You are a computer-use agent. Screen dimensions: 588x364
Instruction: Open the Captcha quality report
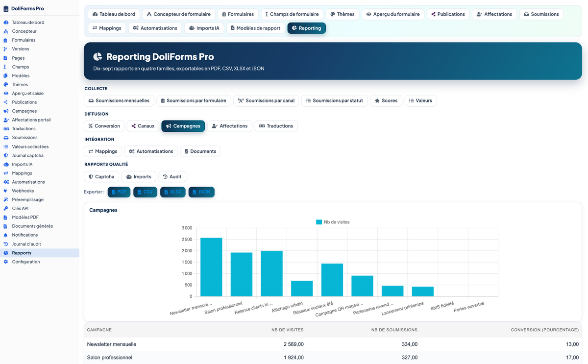pos(101,177)
